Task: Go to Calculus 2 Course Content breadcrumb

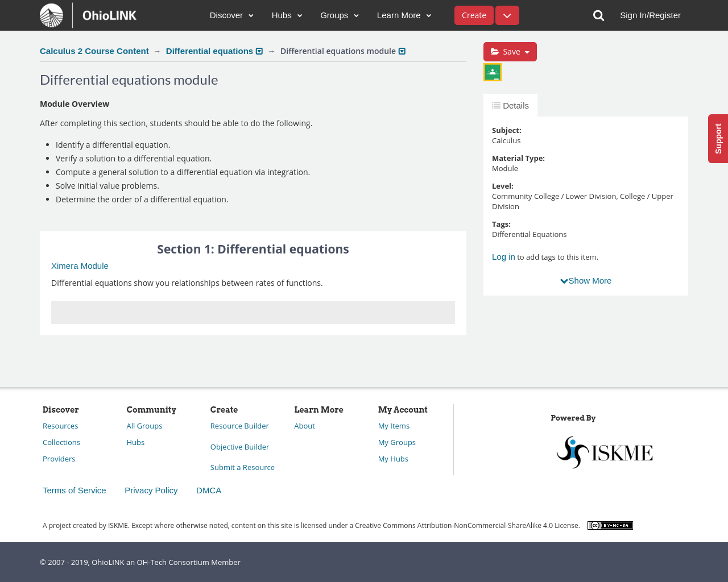Action: 94,51
